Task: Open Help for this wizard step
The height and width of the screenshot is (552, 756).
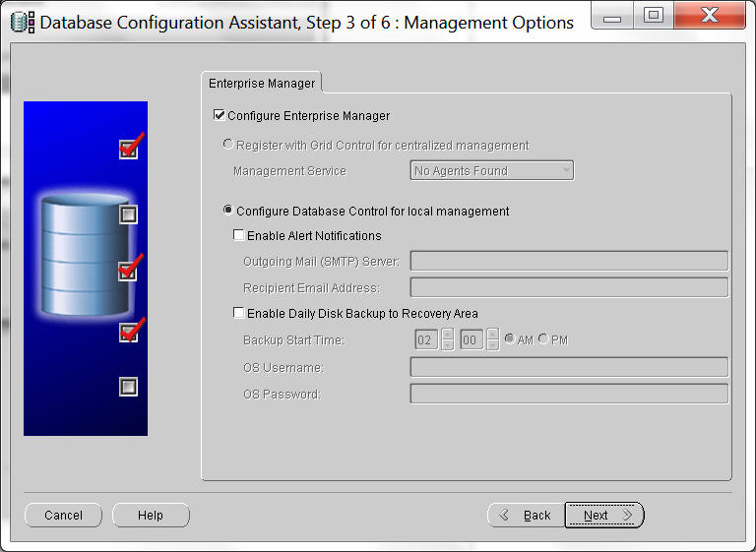Action: point(151,516)
